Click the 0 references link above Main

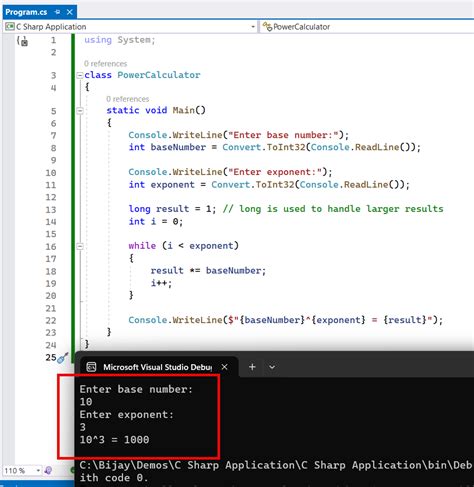(127, 99)
